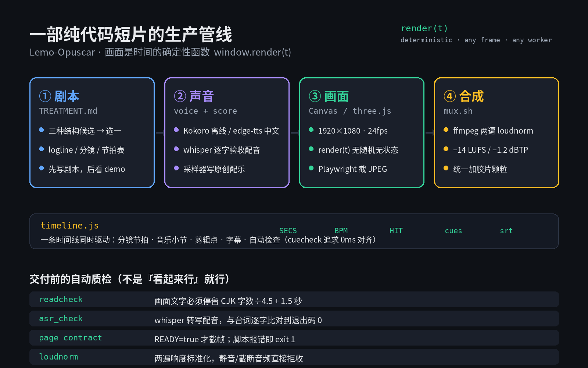Click the 'page contract' row label
588x368 pixels.
point(71,338)
